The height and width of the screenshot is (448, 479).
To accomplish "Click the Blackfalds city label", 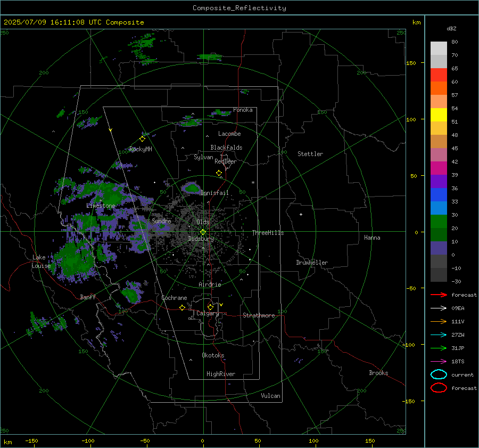I will point(226,148).
